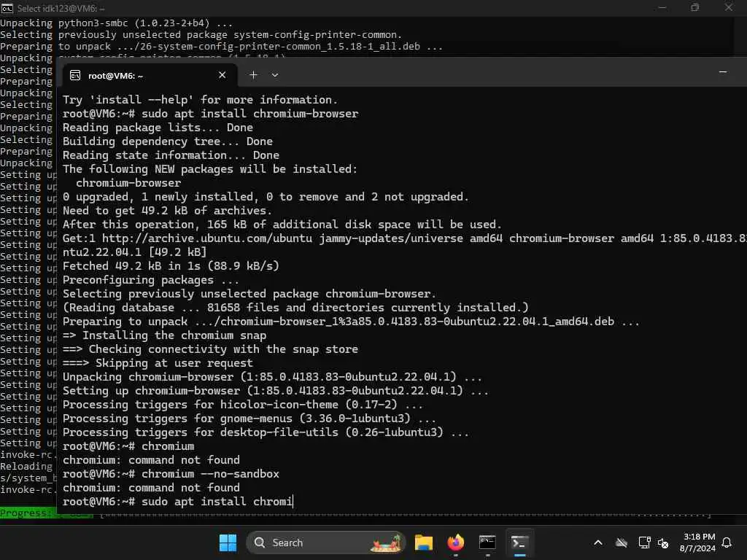This screenshot has width=747, height=560.
Task: Click 'root@VM6:~# chromium --no-sandbox' line
Action: 171,474
